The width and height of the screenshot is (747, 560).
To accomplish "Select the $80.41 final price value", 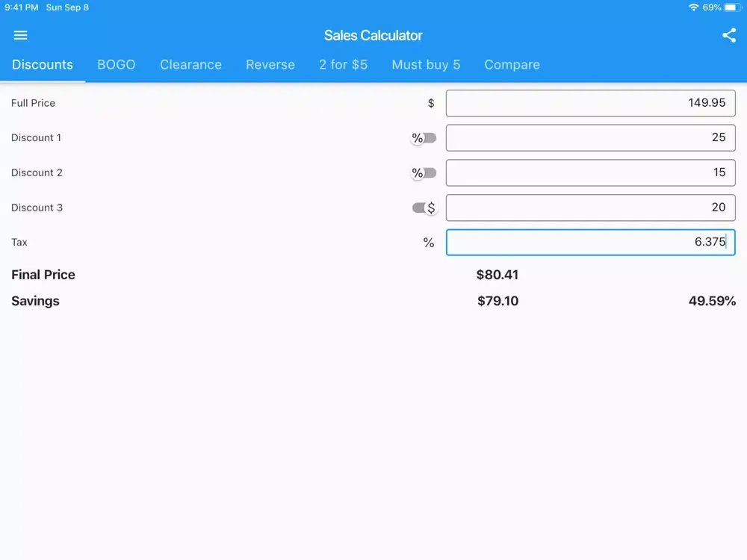I will pos(498,275).
